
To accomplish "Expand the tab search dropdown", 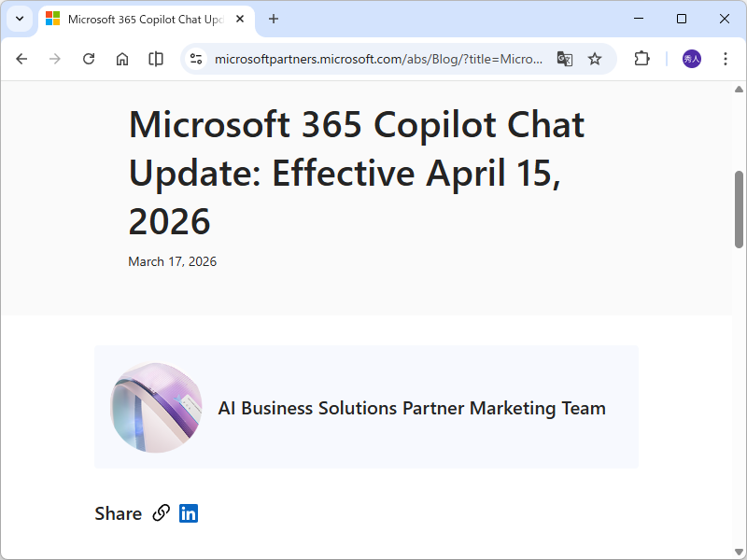I will click(19, 19).
